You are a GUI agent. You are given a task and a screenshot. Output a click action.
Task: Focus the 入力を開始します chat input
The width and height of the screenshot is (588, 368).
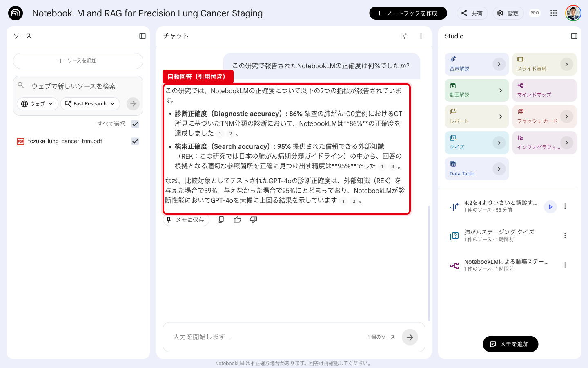267,337
